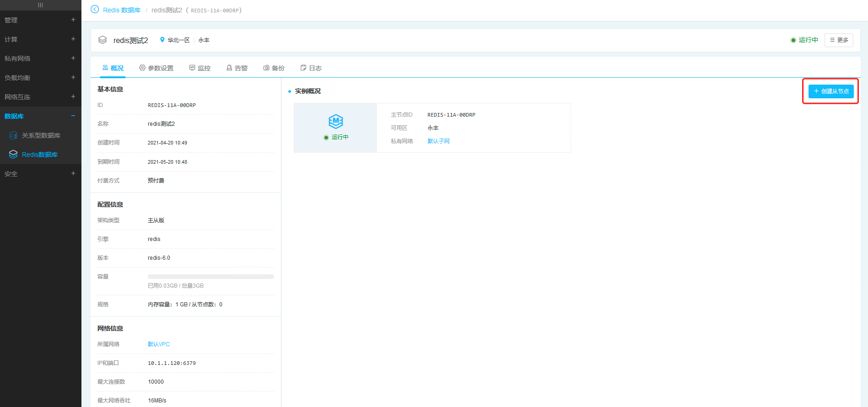
Task: Expand the 管理 sidebar section
Action: 73,20
